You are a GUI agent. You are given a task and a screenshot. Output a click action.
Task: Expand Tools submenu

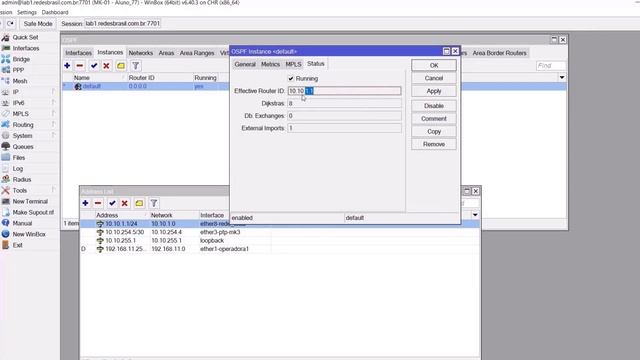(53, 190)
